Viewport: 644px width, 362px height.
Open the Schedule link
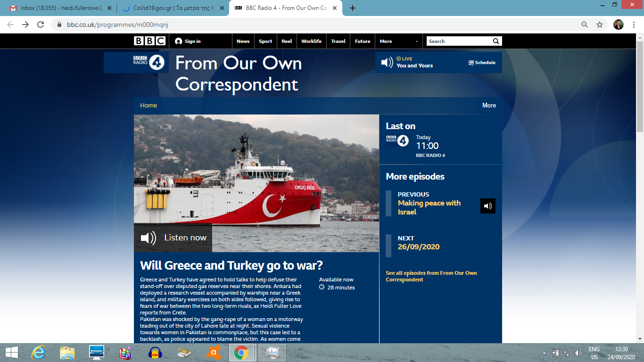482,62
